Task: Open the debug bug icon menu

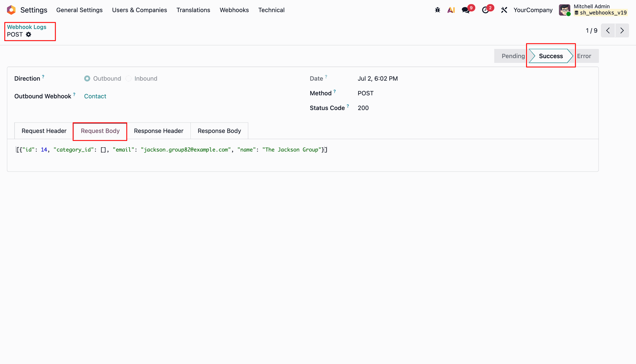Action: tap(438, 10)
